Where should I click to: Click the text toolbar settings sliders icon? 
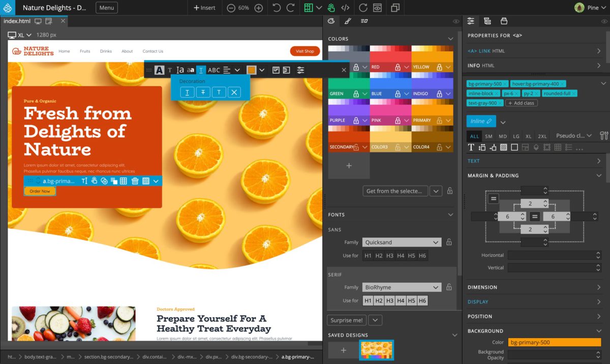(x=301, y=70)
